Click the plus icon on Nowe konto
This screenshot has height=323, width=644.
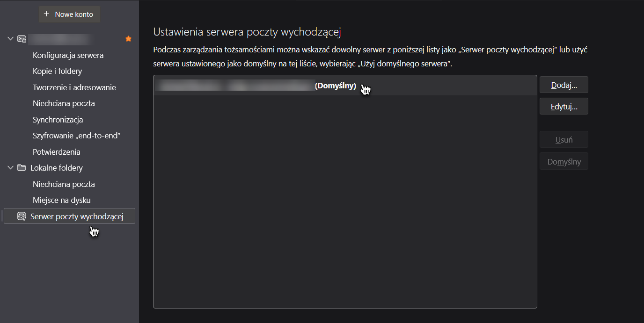[x=46, y=14]
